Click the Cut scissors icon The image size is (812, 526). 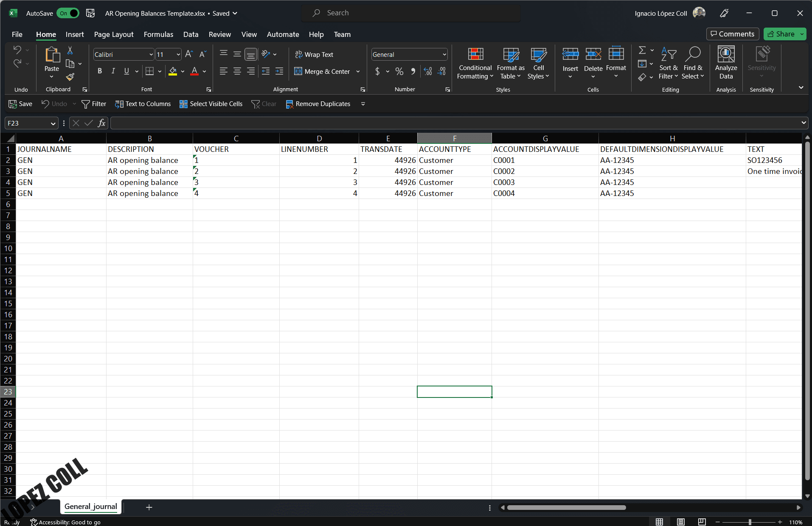pos(70,50)
